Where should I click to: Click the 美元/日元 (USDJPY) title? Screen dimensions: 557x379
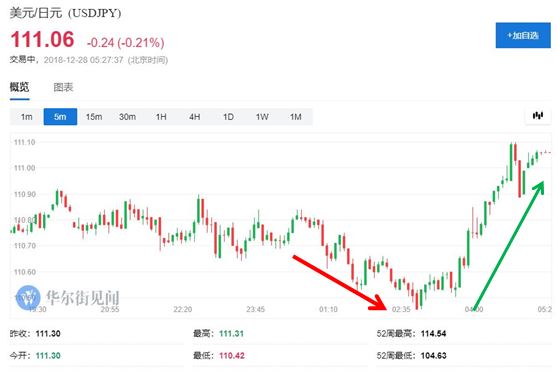tap(65, 13)
